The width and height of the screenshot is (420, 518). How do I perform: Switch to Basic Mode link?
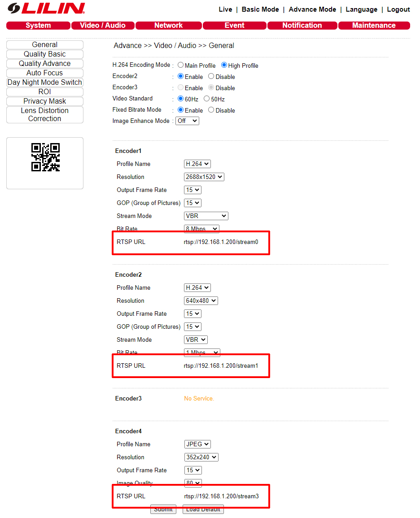pyautogui.click(x=260, y=9)
